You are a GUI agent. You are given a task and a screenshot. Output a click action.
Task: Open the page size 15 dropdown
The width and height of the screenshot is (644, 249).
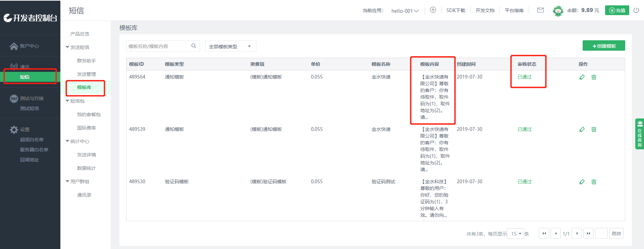tap(516, 234)
